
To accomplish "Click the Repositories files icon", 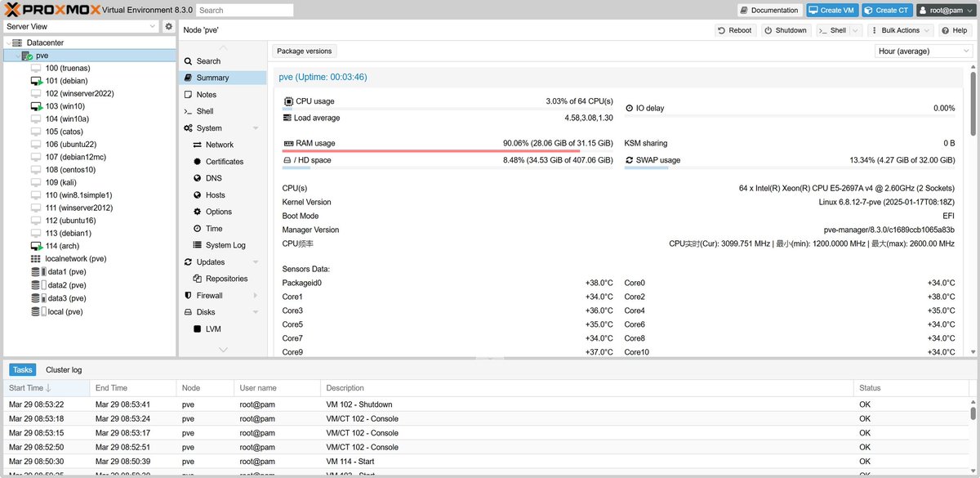I will [198, 279].
